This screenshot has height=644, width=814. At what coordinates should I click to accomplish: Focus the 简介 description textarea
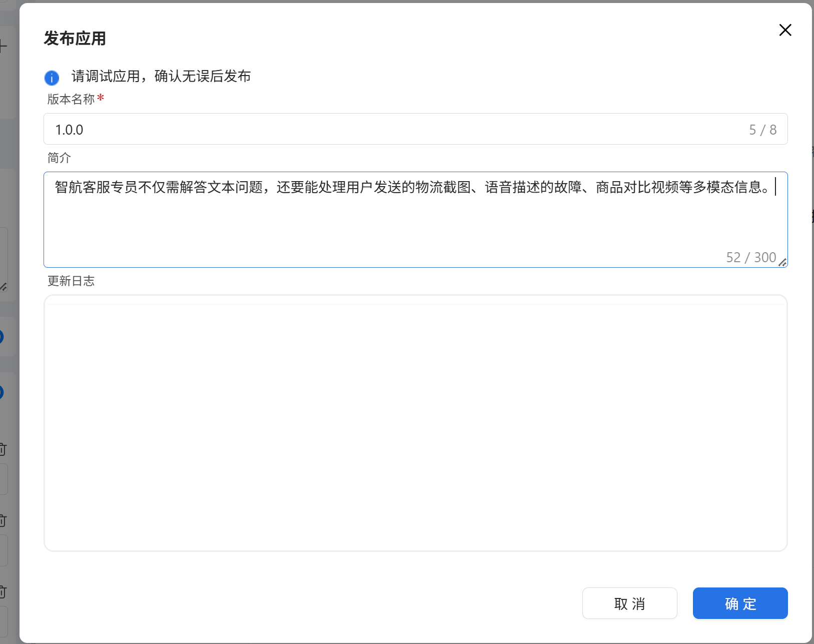pos(350,220)
